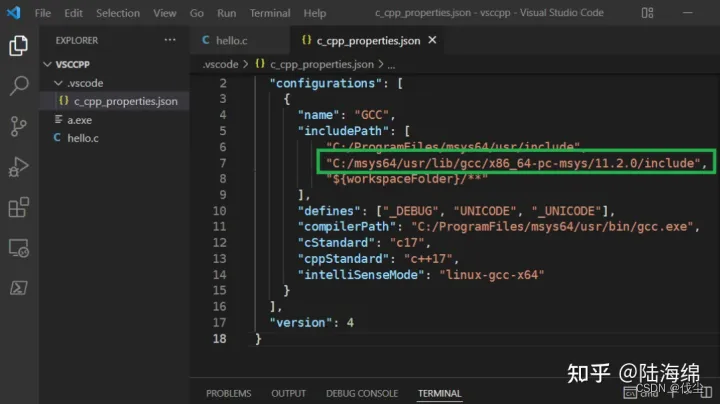The height and width of the screenshot is (404, 720).
Task: Open the Explorer view in activity bar
Action: tap(18, 45)
